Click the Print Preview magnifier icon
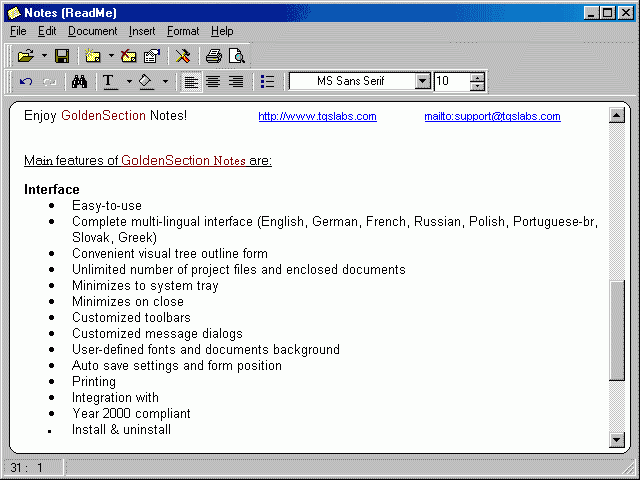The height and width of the screenshot is (480, 640). pyautogui.click(x=237, y=56)
